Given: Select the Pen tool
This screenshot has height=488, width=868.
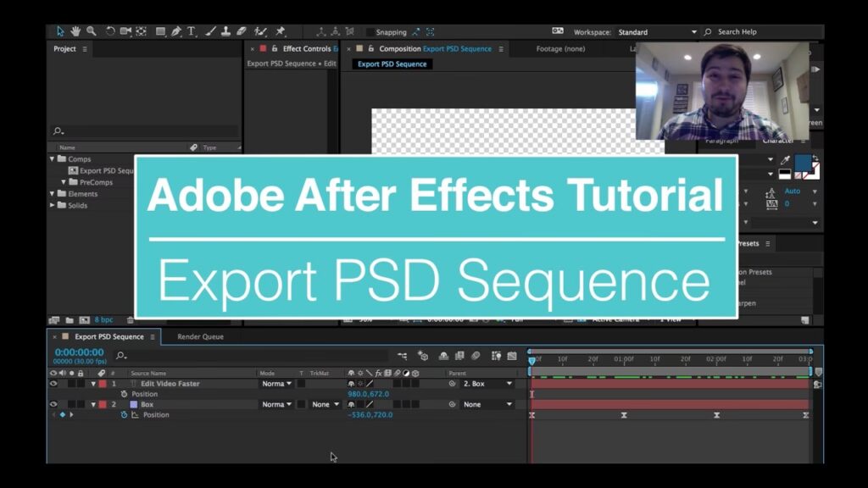Looking at the screenshot, I should coord(175,31).
